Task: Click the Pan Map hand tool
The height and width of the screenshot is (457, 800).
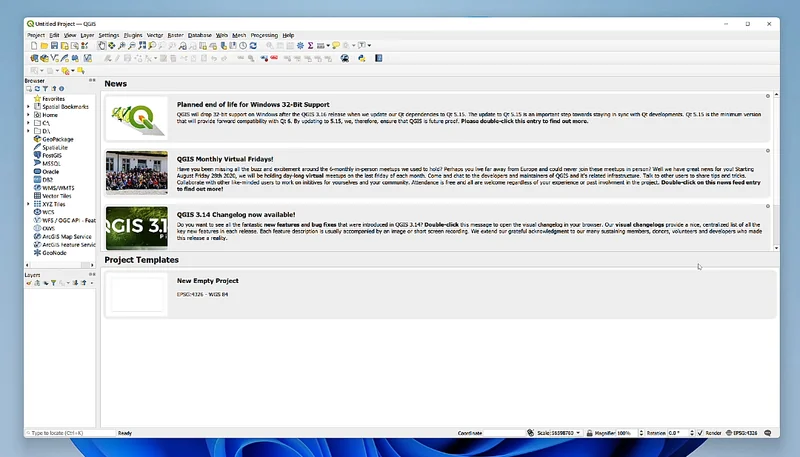Action: click(101, 46)
